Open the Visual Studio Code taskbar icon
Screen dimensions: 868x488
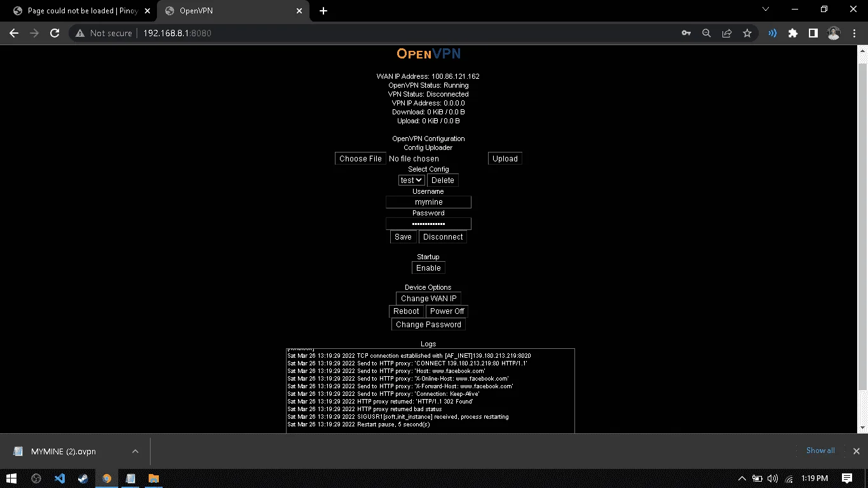60,478
